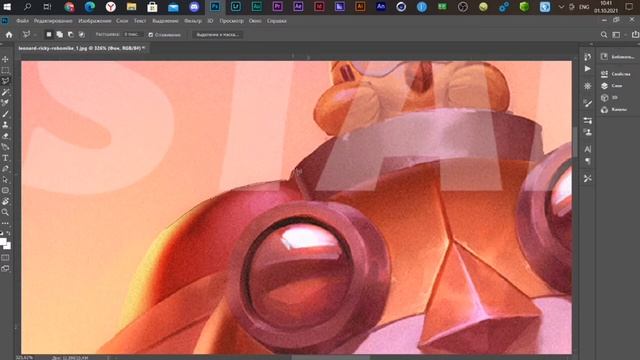The image size is (640, 360).
Task: Open the Actions panel play icon
Action: click(587, 69)
